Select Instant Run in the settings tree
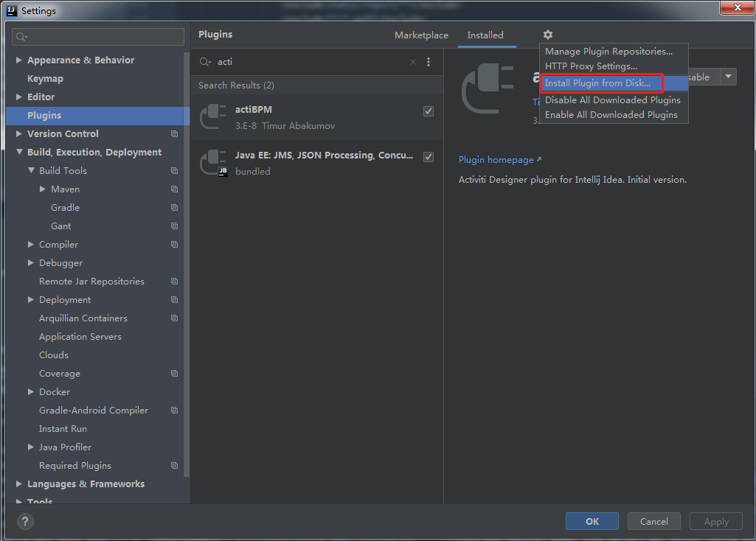Image resolution: width=756 pixels, height=541 pixels. coord(63,429)
